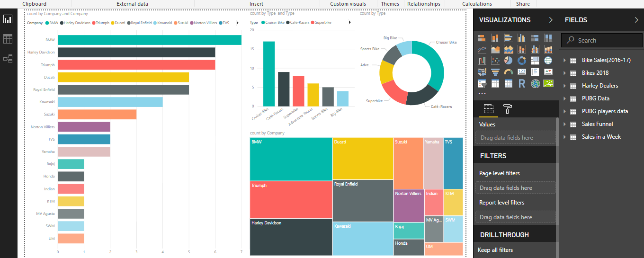This screenshot has height=258, width=644.
Task: Click the Ducati legend color marker
Action: point(112,23)
